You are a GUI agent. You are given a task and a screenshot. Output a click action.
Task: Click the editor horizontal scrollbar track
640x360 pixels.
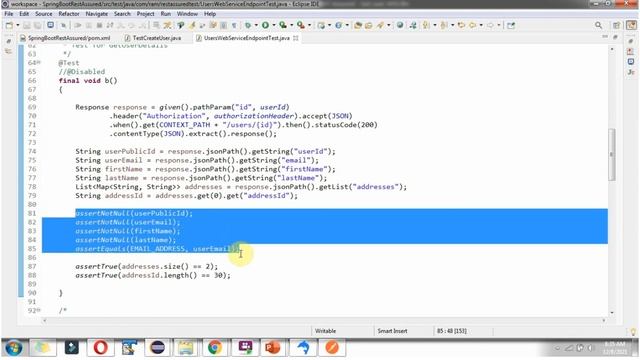tap(324, 320)
